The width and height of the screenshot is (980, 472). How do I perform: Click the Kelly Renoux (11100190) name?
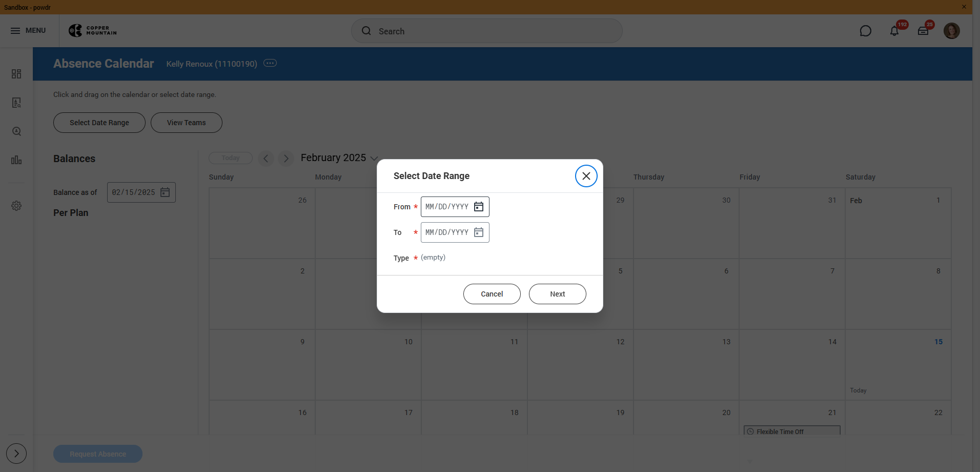point(212,64)
